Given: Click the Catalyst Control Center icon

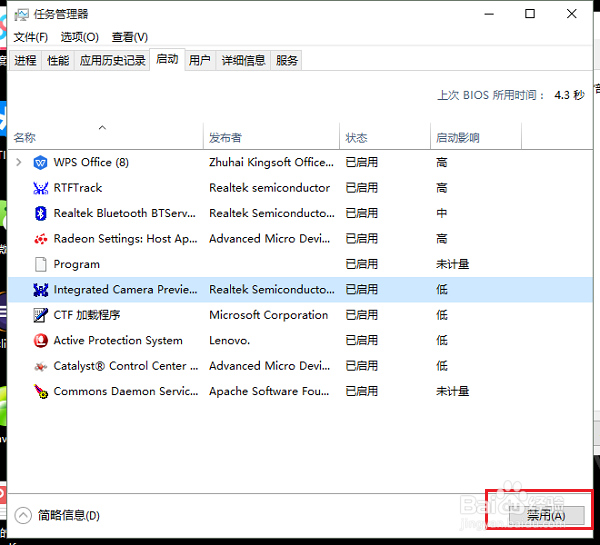Looking at the screenshot, I should (x=40, y=366).
